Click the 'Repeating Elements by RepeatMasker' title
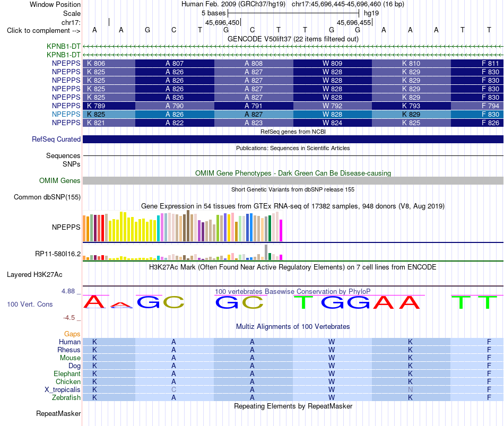This screenshot has width=504, height=426. coord(293,406)
